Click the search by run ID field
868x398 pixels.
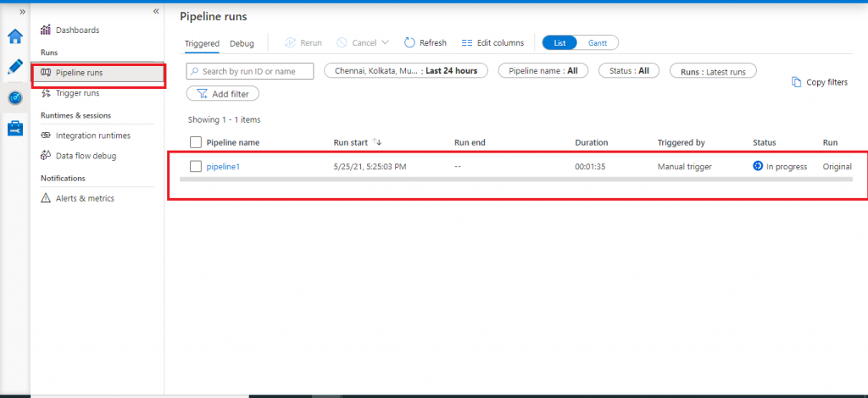[250, 71]
